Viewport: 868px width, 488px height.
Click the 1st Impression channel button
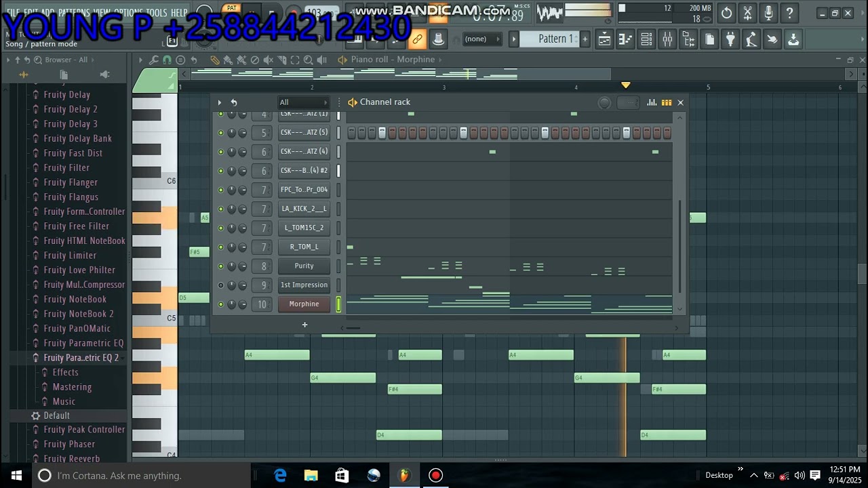pyautogui.click(x=304, y=285)
